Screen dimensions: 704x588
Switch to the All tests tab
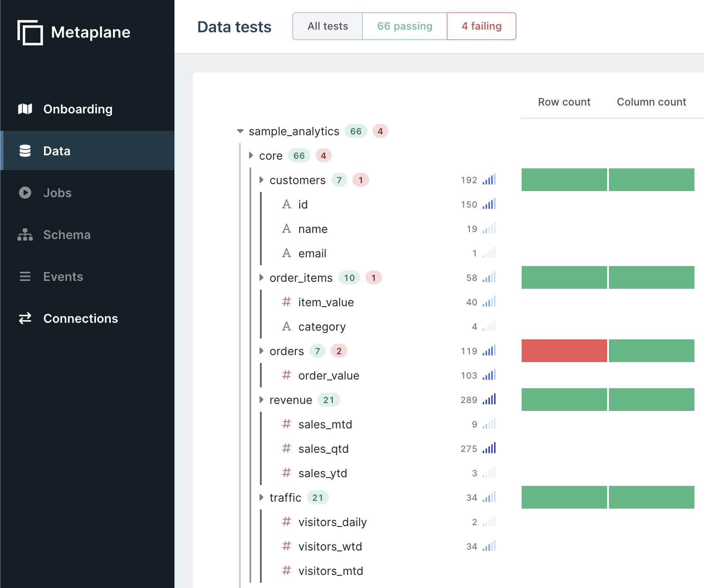(328, 26)
